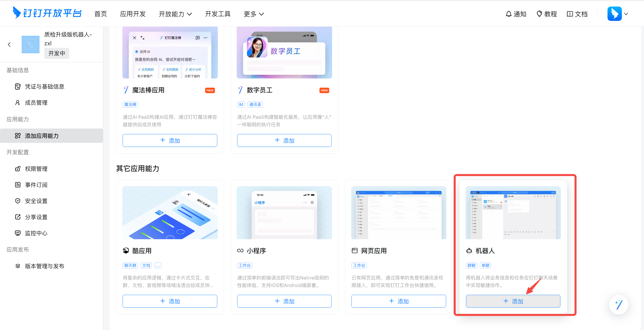Viewport: 644px width, 330px height.
Task: Click the 聊天群 tag on 酷应用
Action: pyautogui.click(x=130, y=266)
